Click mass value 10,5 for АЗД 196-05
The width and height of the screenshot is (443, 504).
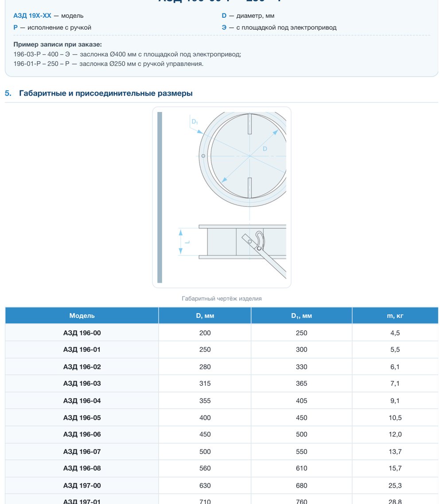click(395, 418)
